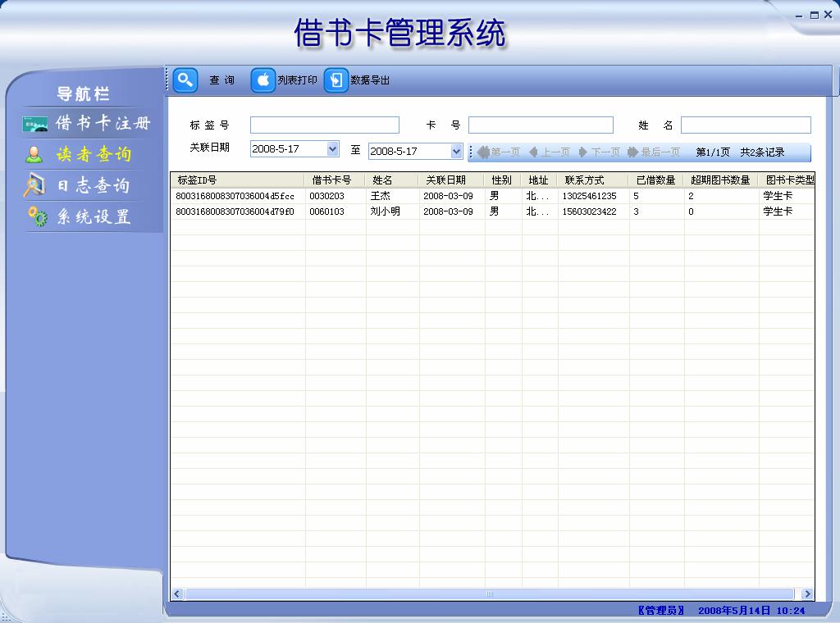
Task: Click the 上一页 pager link
Action: (555, 152)
